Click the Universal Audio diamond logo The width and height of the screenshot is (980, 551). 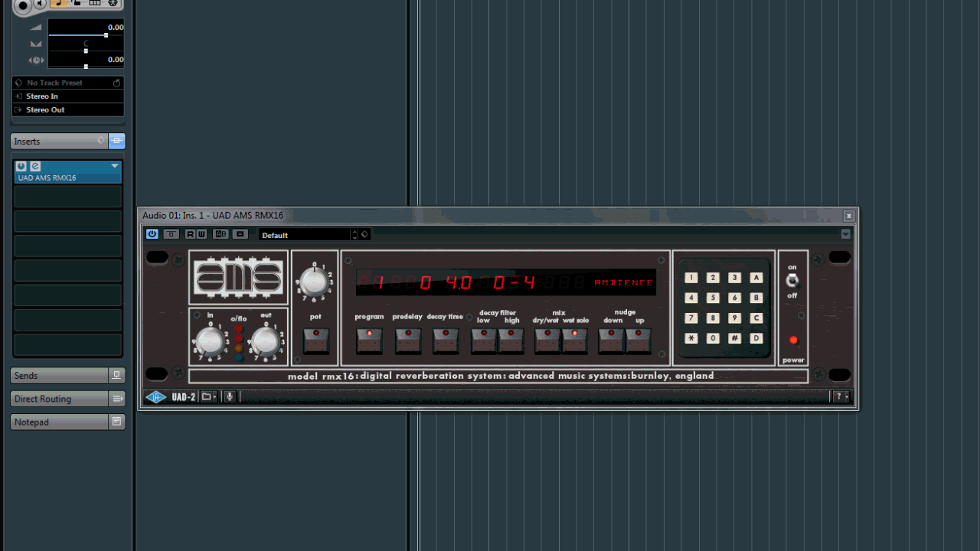pyautogui.click(x=156, y=396)
